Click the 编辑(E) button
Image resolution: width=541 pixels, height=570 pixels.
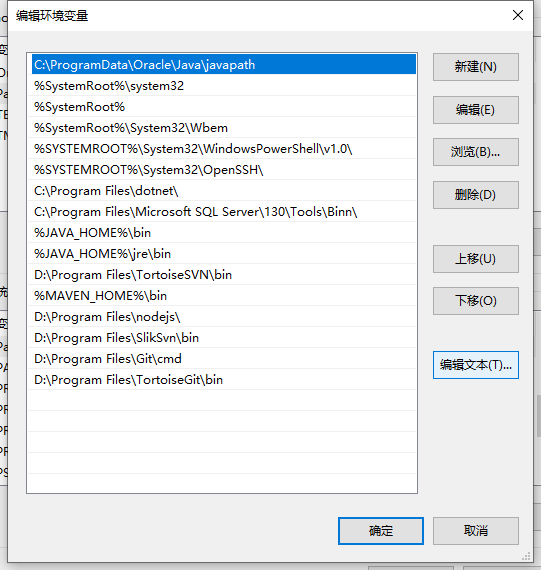click(x=476, y=110)
